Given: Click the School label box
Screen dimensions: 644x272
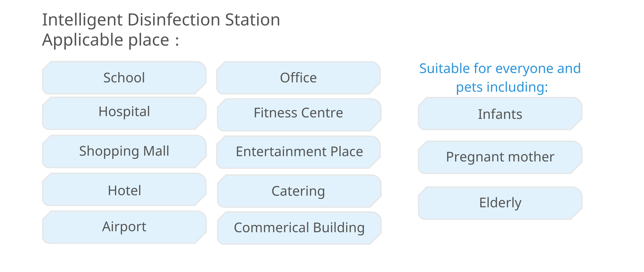Looking at the screenshot, I should (x=124, y=78).
